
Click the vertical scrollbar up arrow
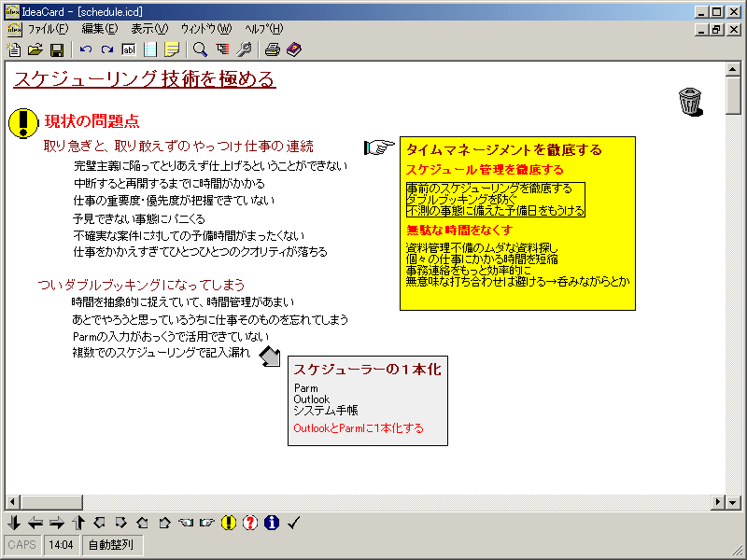click(733, 69)
